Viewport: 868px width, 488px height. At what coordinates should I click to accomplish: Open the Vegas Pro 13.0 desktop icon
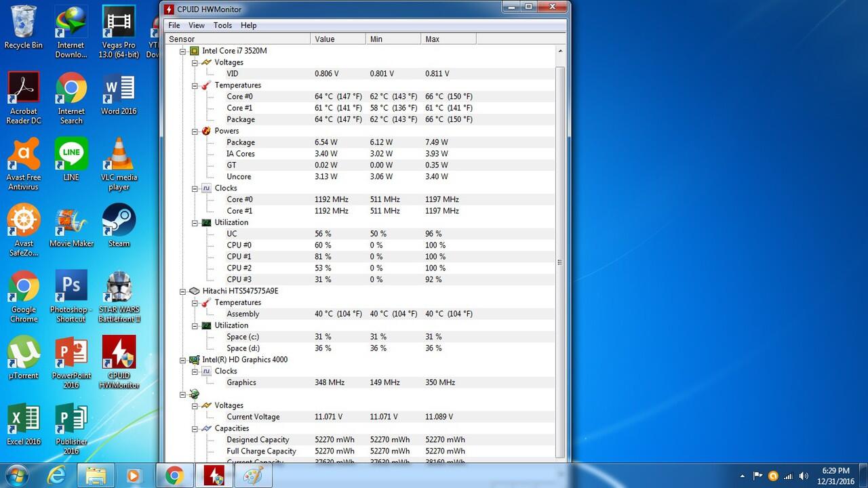tap(119, 32)
